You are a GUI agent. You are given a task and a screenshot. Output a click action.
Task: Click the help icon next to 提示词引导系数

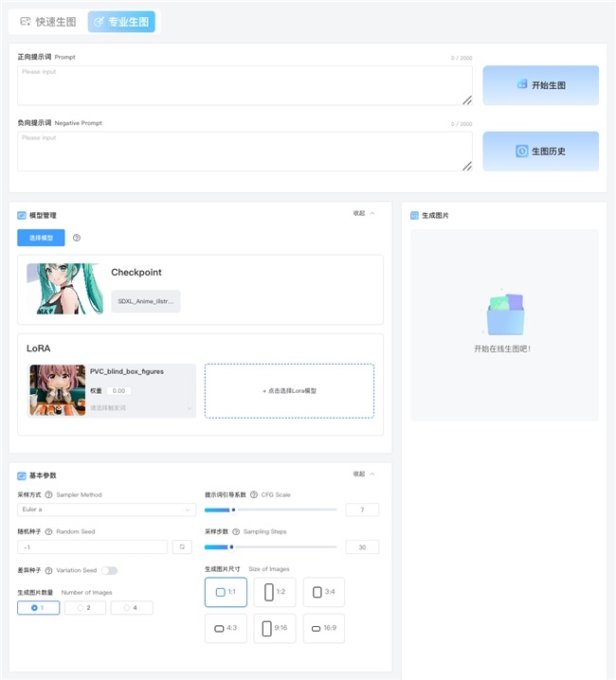coord(254,494)
